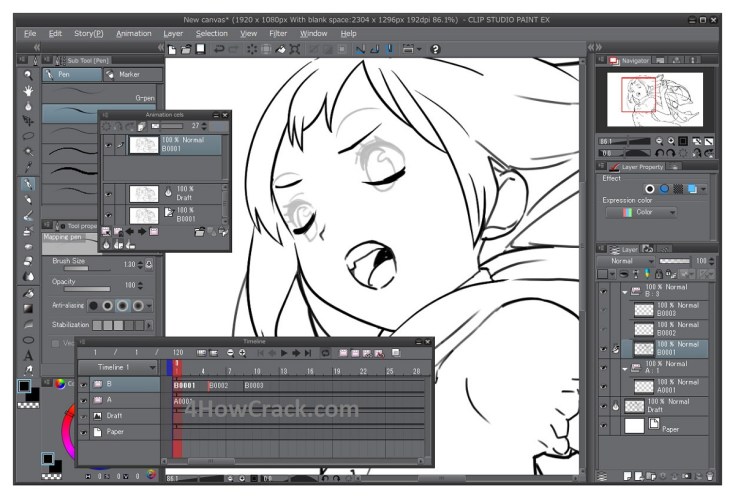Viewport: 735px width, 496px height.
Task: Toggle visibility of the Paper layer
Action: (603, 426)
